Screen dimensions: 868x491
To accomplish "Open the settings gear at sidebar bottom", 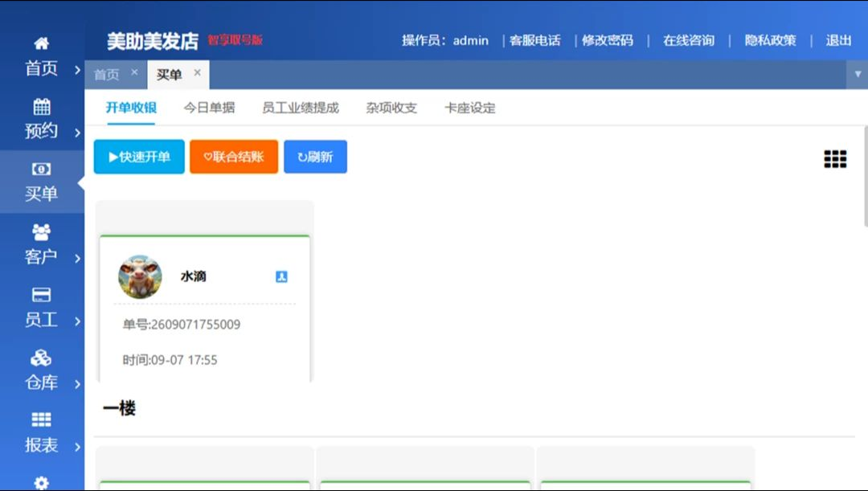I will (x=42, y=483).
